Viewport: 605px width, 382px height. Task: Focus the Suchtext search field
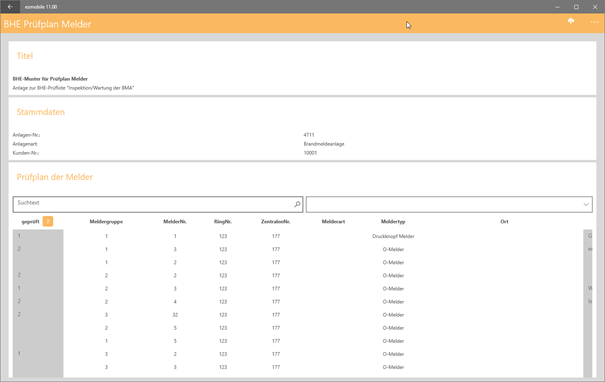click(x=158, y=204)
